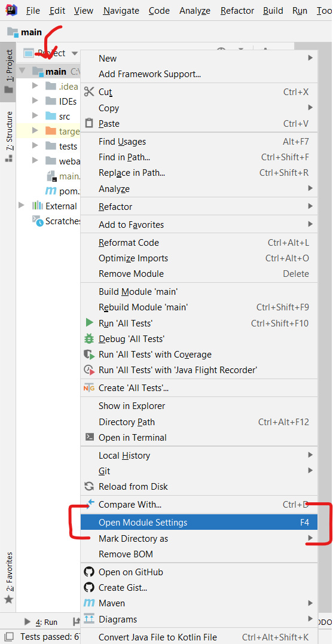Screen dimensions: 333x644
Task: Click the TestNG Create 'All Tests' icon
Action: [x=88, y=387]
